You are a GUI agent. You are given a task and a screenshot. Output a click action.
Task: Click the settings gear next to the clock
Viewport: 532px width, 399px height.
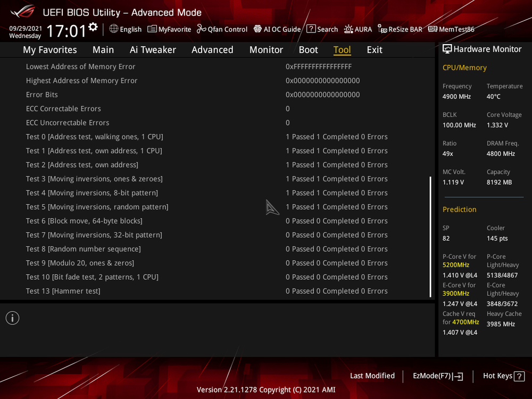click(x=93, y=27)
